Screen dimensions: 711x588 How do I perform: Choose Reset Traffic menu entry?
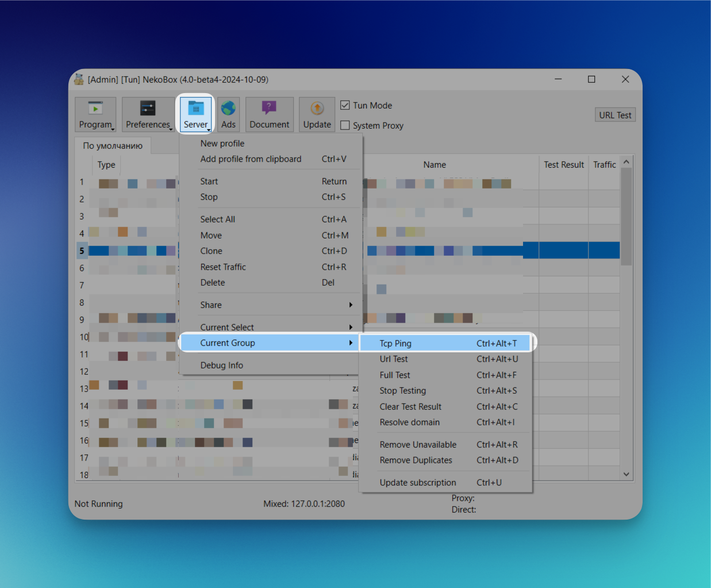click(271, 267)
